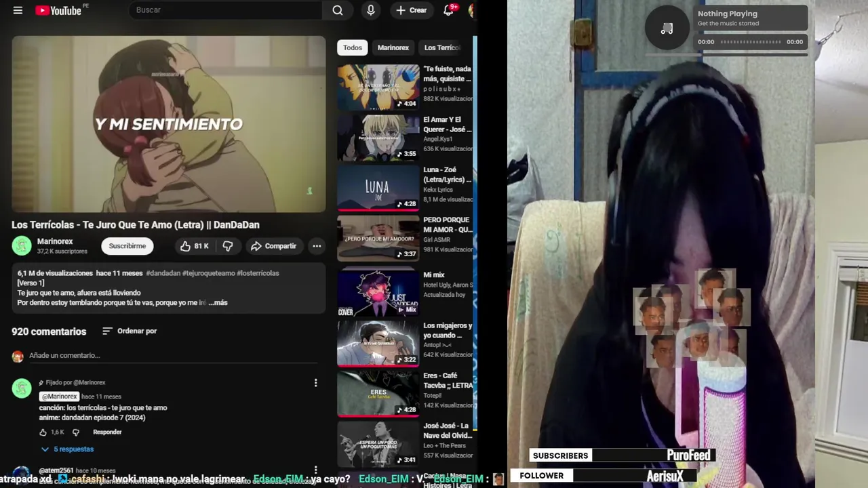Open Marinorex channel avatar
The image size is (868, 488).
(x=22, y=246)
